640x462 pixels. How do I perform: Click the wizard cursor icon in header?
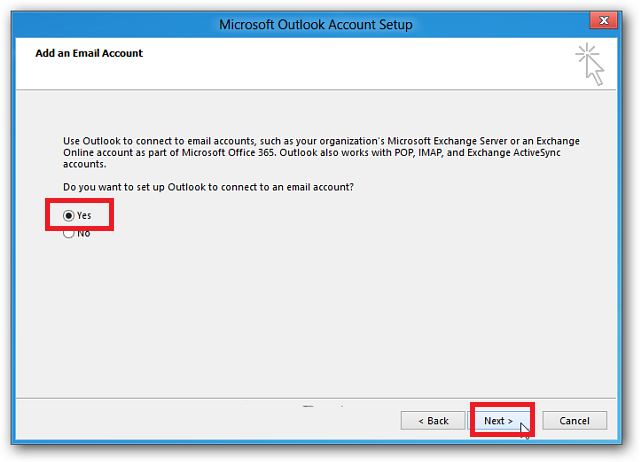pos(590,64)
